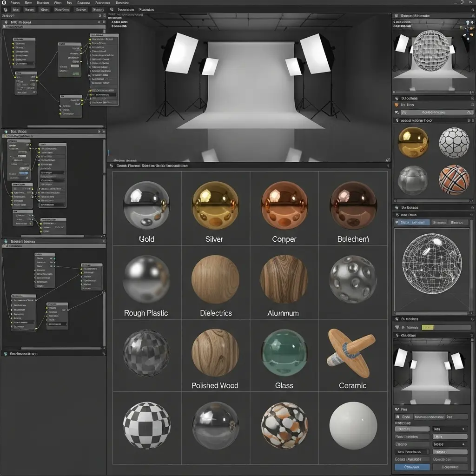Click the gray button next to the blue confirm button
Viewport: 476px width, 476px height.
point(450,467)
